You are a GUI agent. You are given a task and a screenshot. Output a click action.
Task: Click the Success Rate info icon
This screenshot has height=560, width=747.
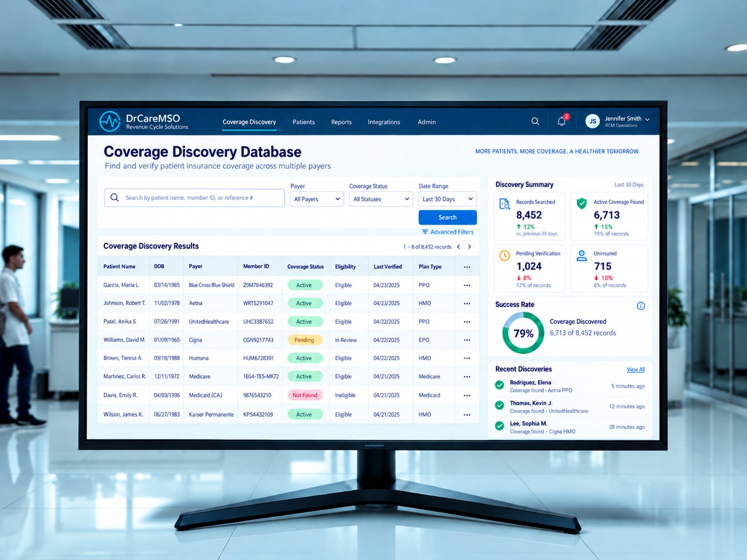tap(641, 306)
